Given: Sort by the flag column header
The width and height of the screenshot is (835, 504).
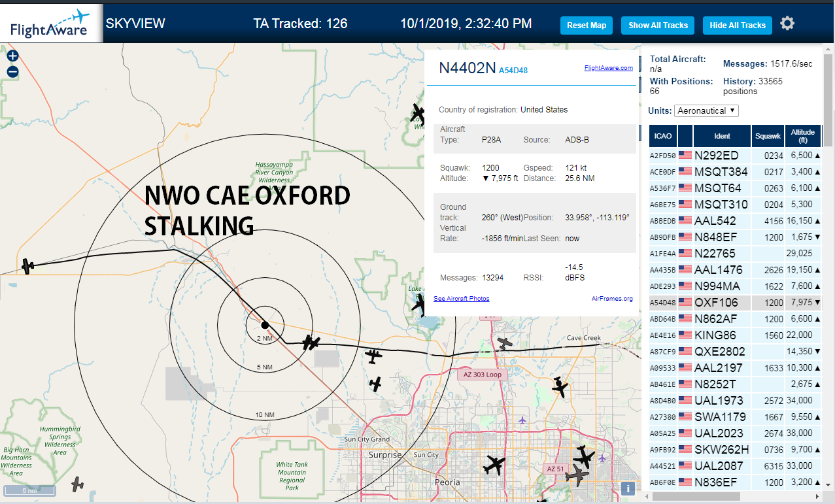Looking at the screenshot, I should pos(685,136).
